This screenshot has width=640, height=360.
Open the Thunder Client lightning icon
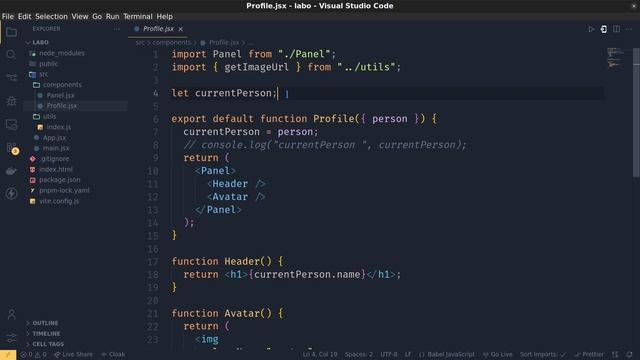point(11,193)
